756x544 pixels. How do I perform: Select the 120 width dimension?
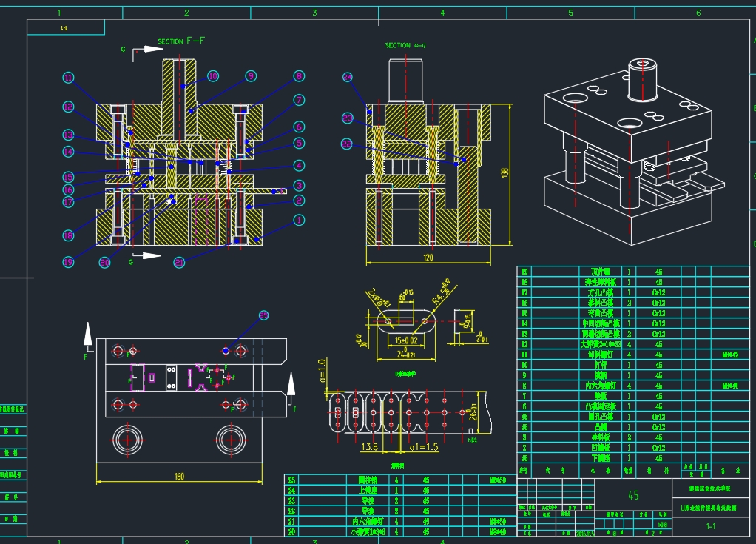coord(428,258)
